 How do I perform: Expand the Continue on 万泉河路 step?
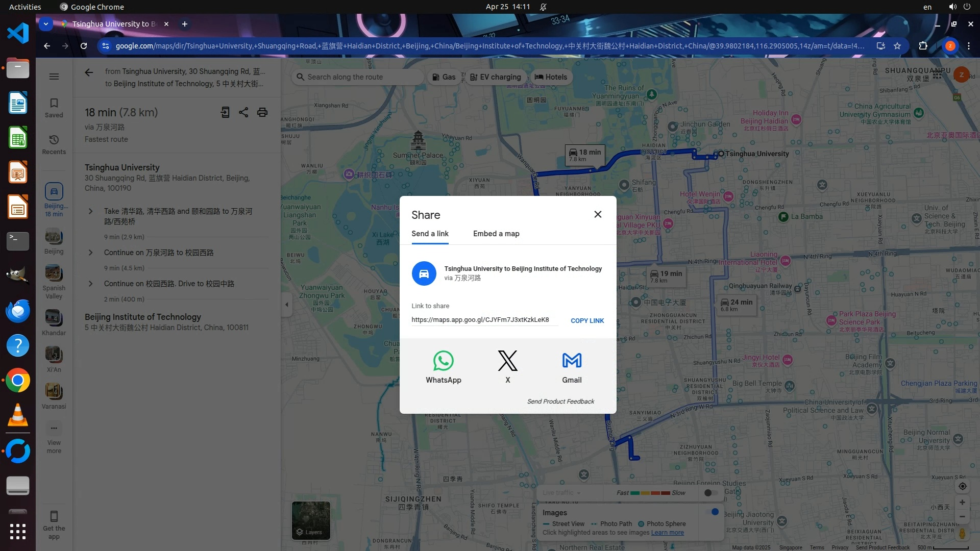coord(90,253)
